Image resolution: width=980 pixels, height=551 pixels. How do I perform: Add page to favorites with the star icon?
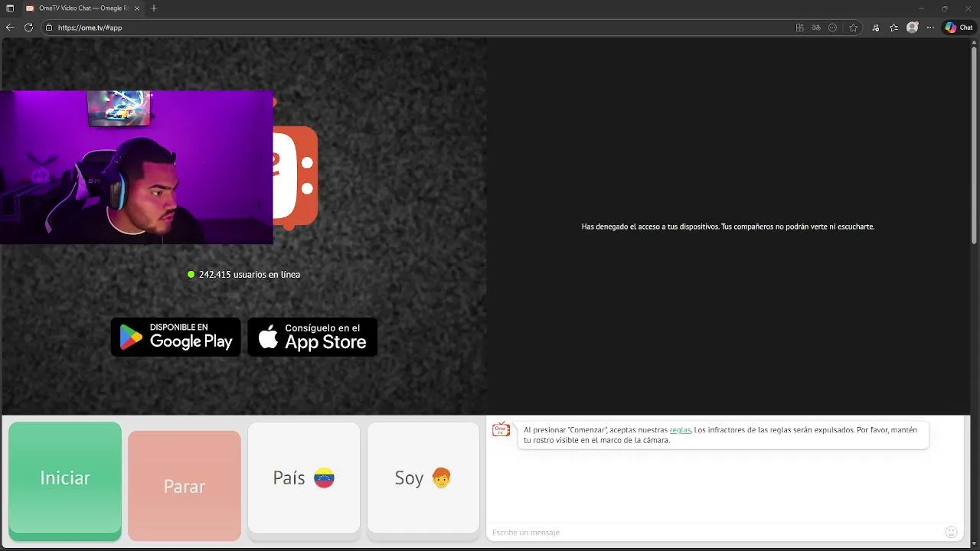coord(853,28)
